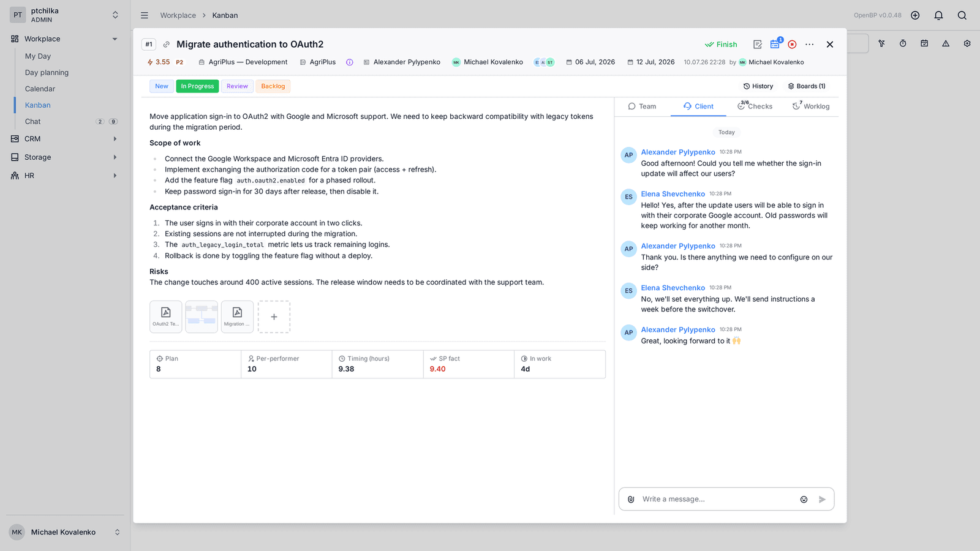Open My Day in sidebar
Screen dimensions: 980x551
point(38,56)
